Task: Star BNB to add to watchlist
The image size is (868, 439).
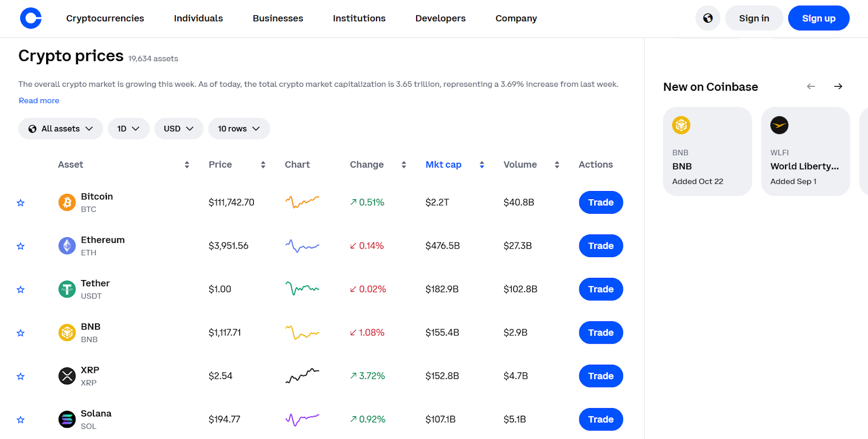Action: coord(21,333)
